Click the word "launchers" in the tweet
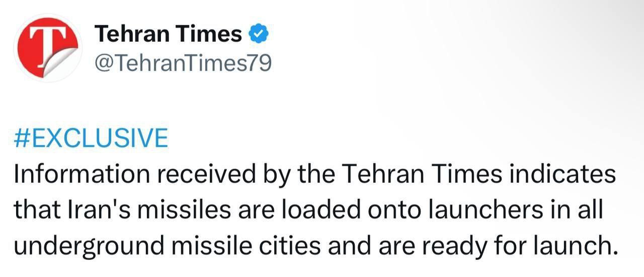 [x=485, y=210]
